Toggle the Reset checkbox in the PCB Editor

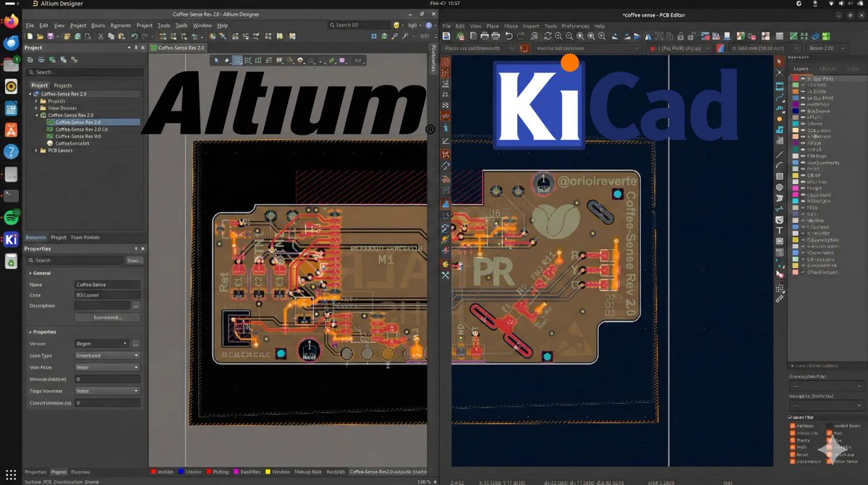tap(791, 455)
